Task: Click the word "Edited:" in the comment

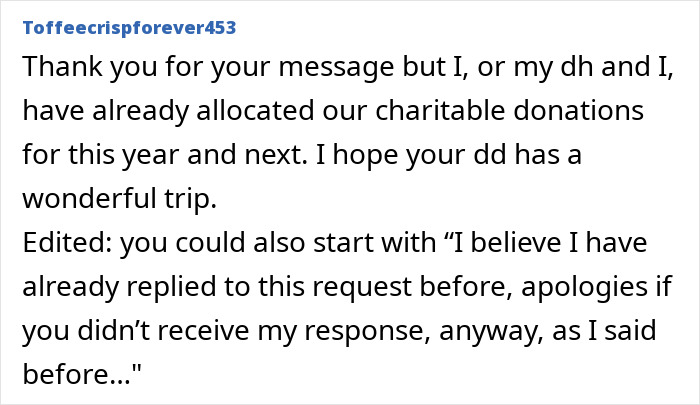Action: (x=61, y=244)
